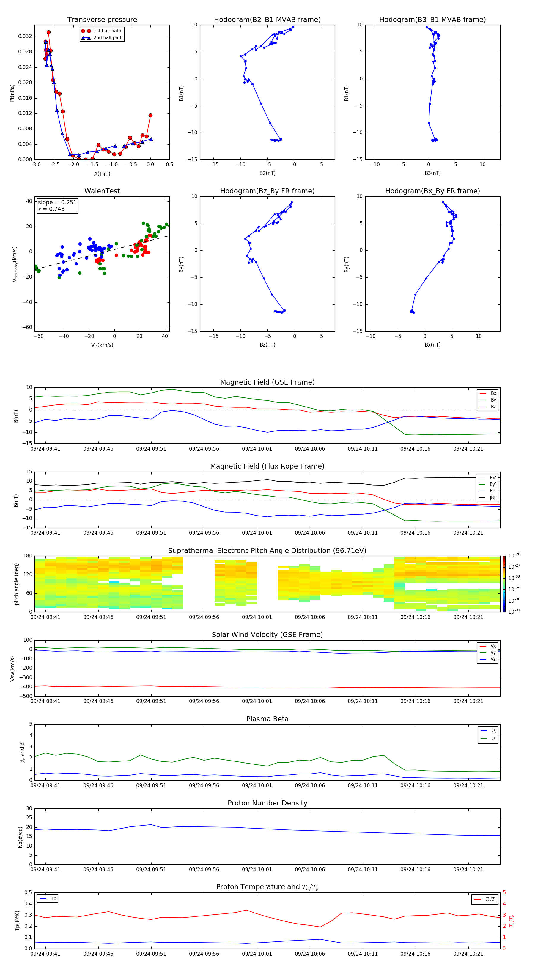Click the 'slope = 0.251' annotation

coord(57,203)
